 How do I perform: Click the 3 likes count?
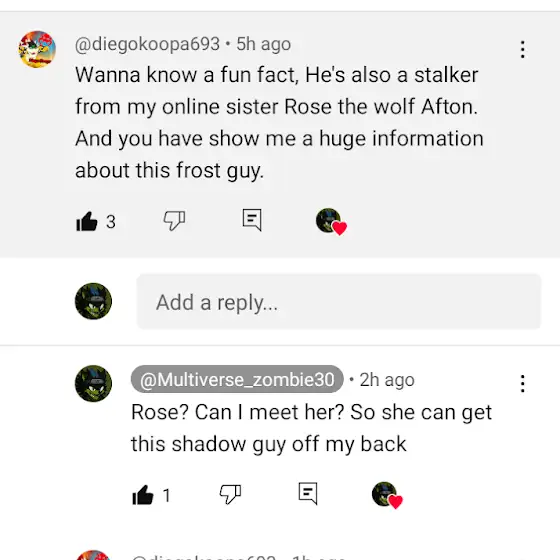click(111, 222)
